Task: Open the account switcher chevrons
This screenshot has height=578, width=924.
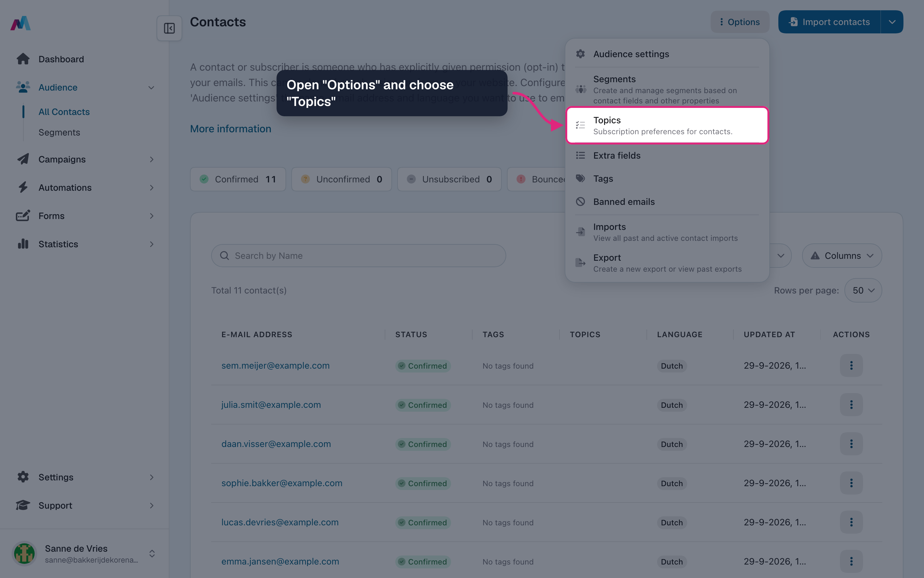Action: pyautogui.click(x=151, y=554)
